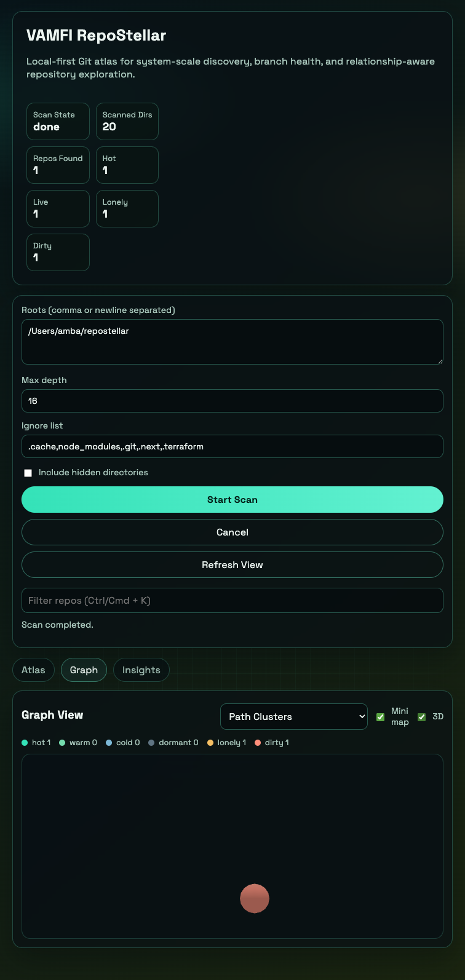Toggle the 3D view checkbox
The height and width of the screenshot is (980, 465).
[421, 716]
